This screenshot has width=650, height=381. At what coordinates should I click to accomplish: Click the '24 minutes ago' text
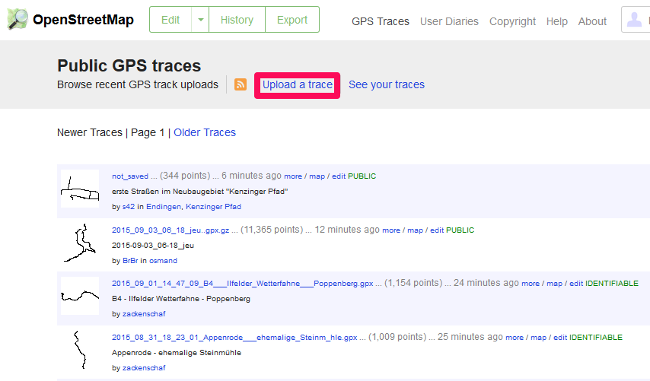486,283
